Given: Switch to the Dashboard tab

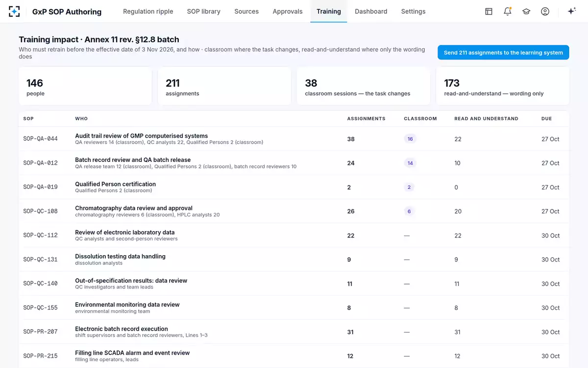Looking at the screenshot, I should coord(371,11).
